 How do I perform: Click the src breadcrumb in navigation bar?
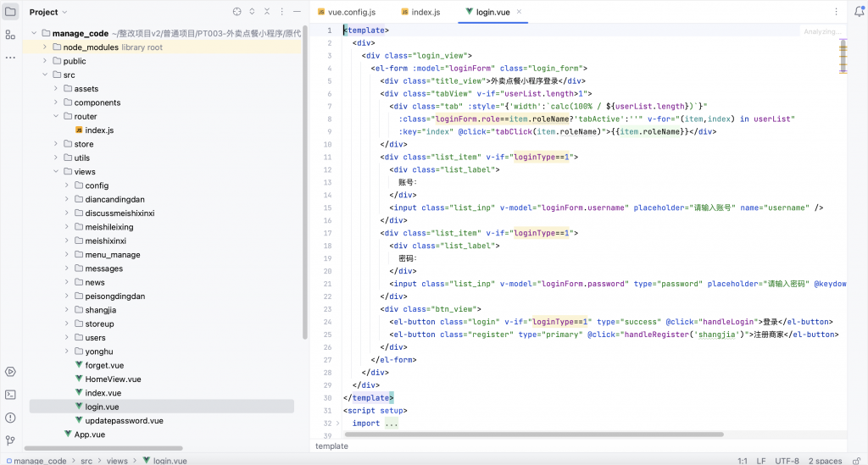point(86,461)
